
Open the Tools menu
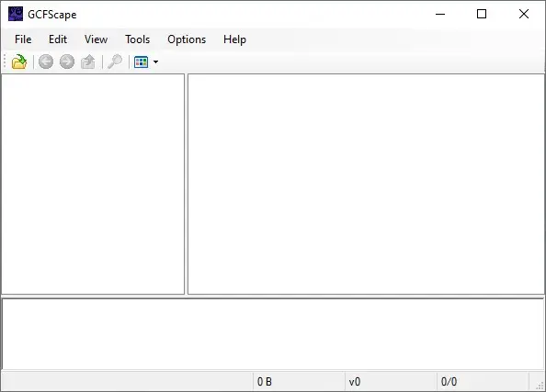pos(138,39)
